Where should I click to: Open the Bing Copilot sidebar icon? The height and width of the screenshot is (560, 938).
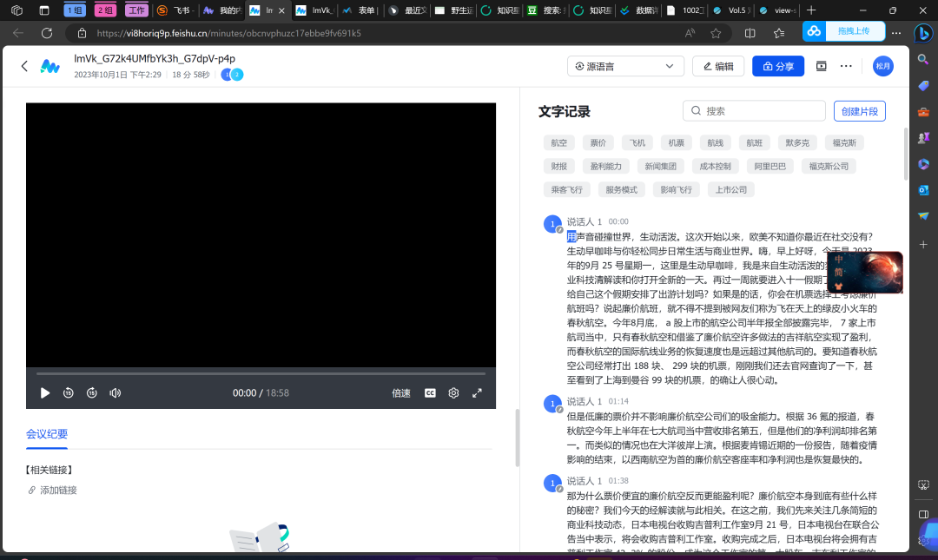[923, 34]
